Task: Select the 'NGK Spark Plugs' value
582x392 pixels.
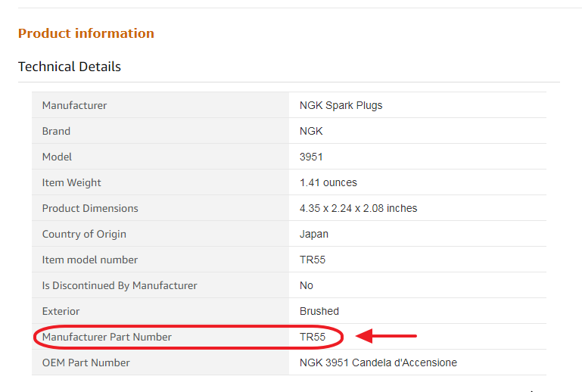Action: point(341,105)
